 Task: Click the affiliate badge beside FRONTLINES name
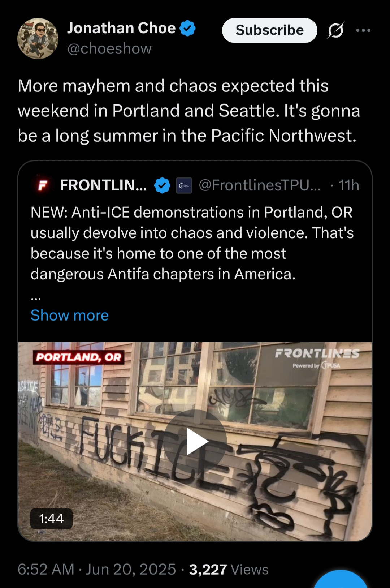(184, 185)
